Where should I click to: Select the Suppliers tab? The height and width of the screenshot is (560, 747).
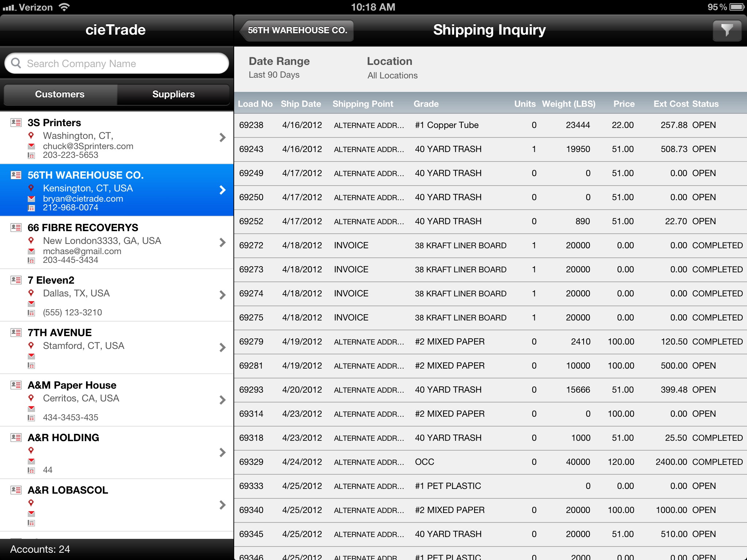(x=173, y=94)
